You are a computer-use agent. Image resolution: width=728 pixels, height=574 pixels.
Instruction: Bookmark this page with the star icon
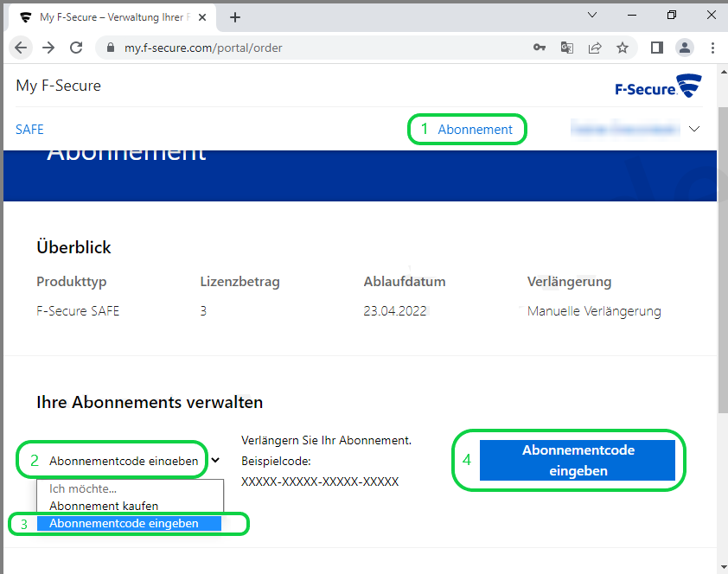click(x=623, y=48)
